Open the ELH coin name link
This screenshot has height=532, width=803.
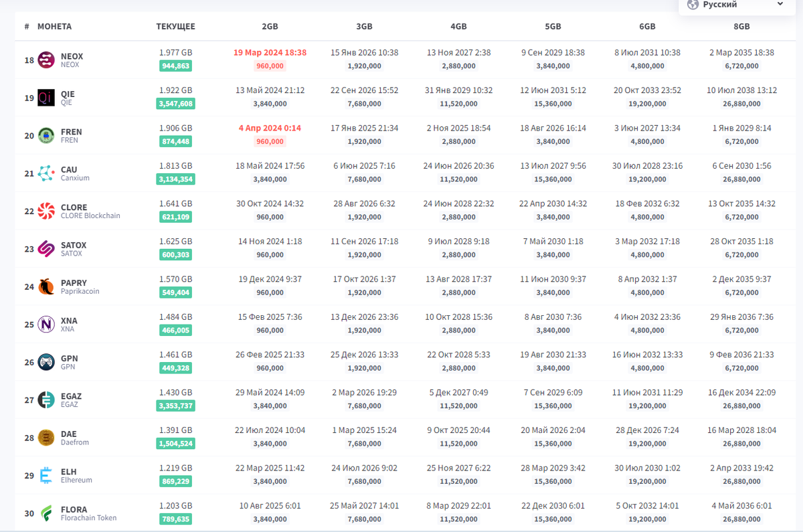68,472
